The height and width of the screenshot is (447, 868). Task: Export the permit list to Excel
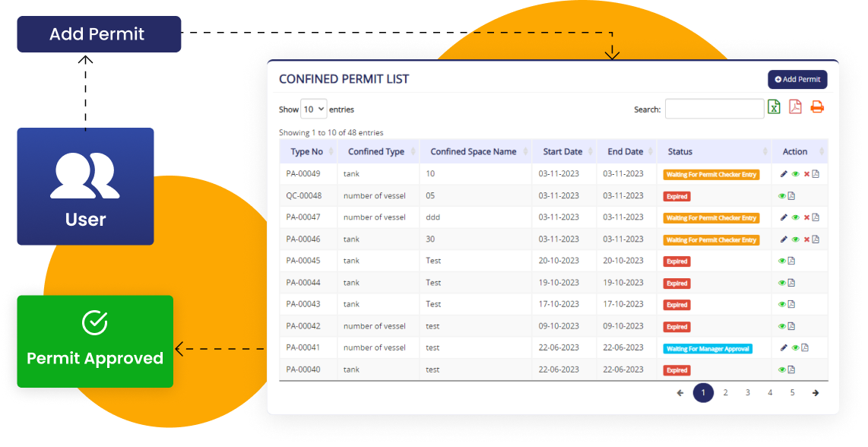coord(773,107)
